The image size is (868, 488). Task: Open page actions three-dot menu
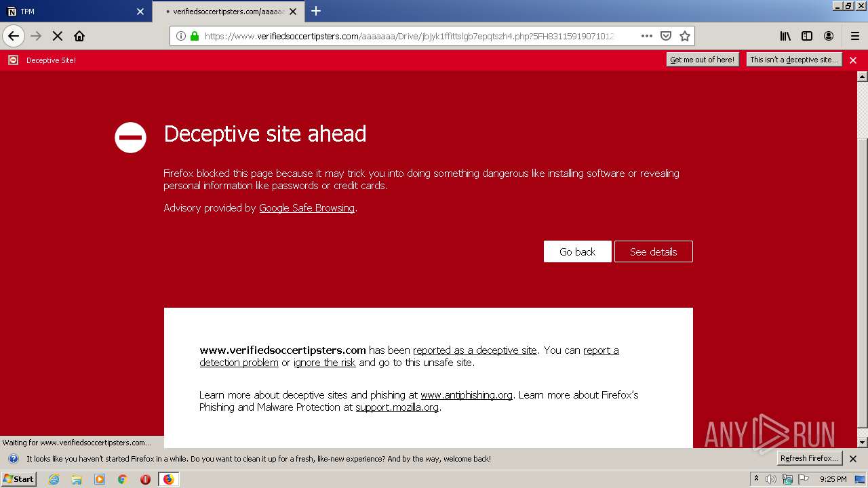pyautogui.click(x=647, y=36)
